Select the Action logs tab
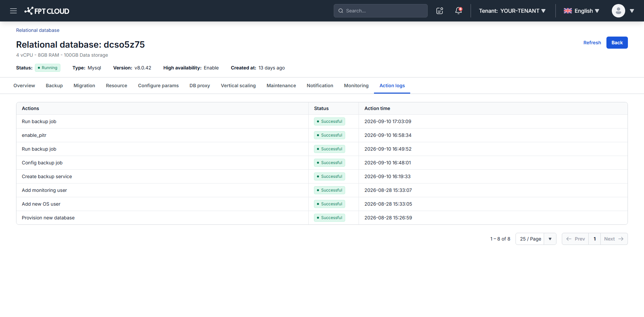The image size is (644, 317). (392, 86)
